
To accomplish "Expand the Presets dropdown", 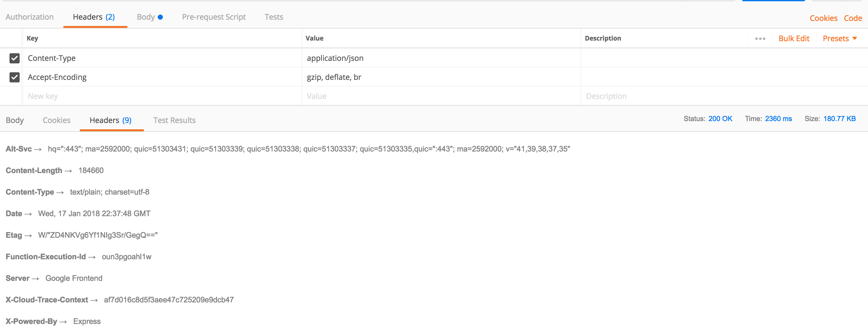I will [x=840, y=38].
